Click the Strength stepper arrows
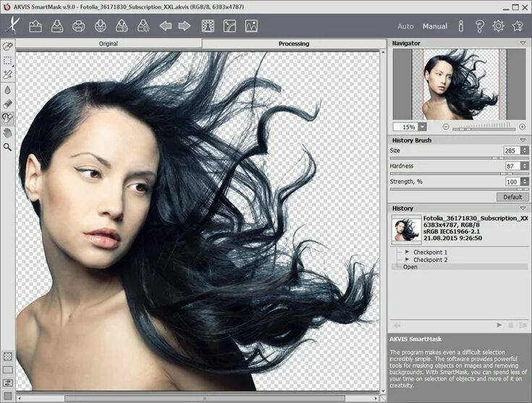The width and height of the screenshot is (532, 403). pos(525,182)
